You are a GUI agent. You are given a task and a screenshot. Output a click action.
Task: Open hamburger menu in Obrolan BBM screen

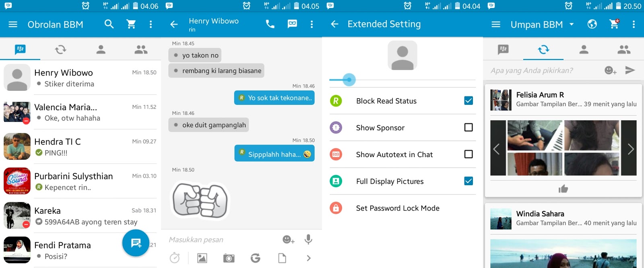(13, 24)
